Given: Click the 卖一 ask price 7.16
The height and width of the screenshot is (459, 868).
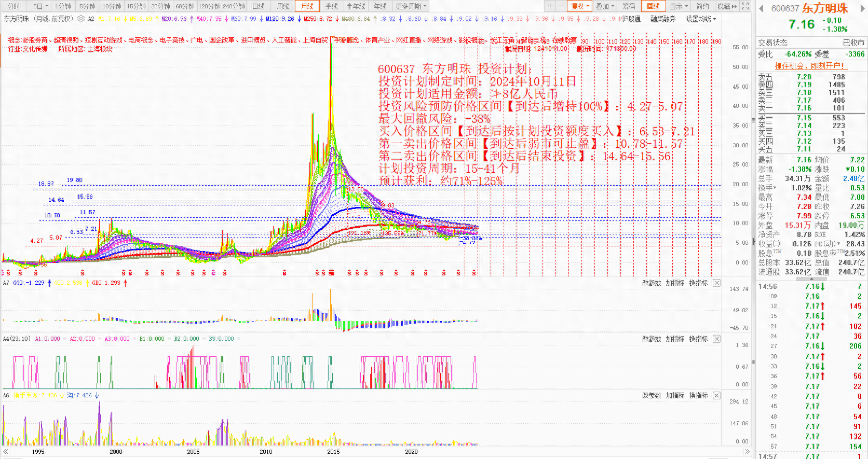Looking at the screenshot, I should click(x=804, y=108).
